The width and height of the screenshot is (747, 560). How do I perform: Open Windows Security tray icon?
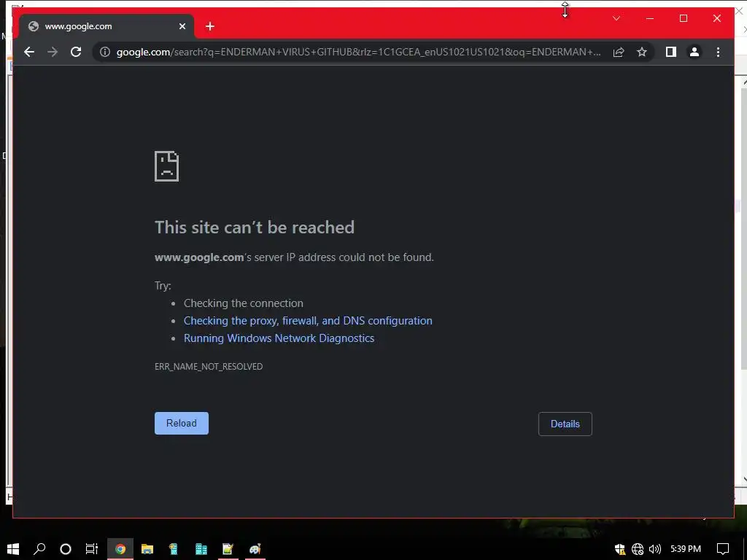click(x=620, y=549)
